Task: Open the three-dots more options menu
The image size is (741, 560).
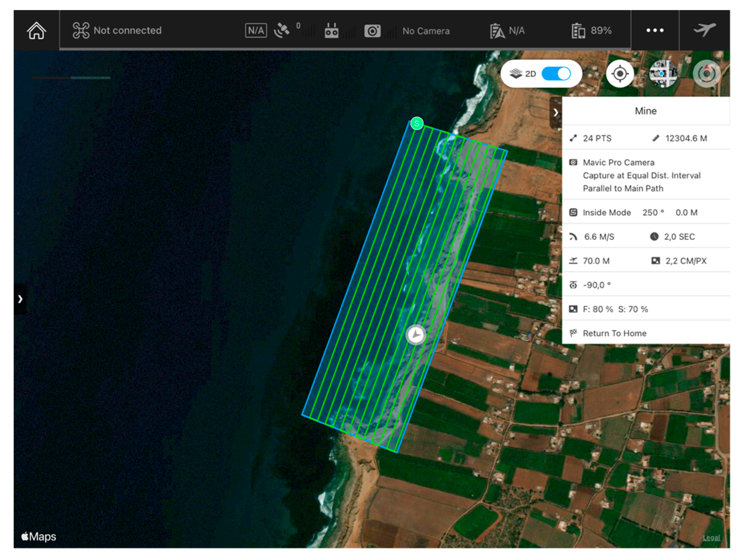Action: coord(655,31)
